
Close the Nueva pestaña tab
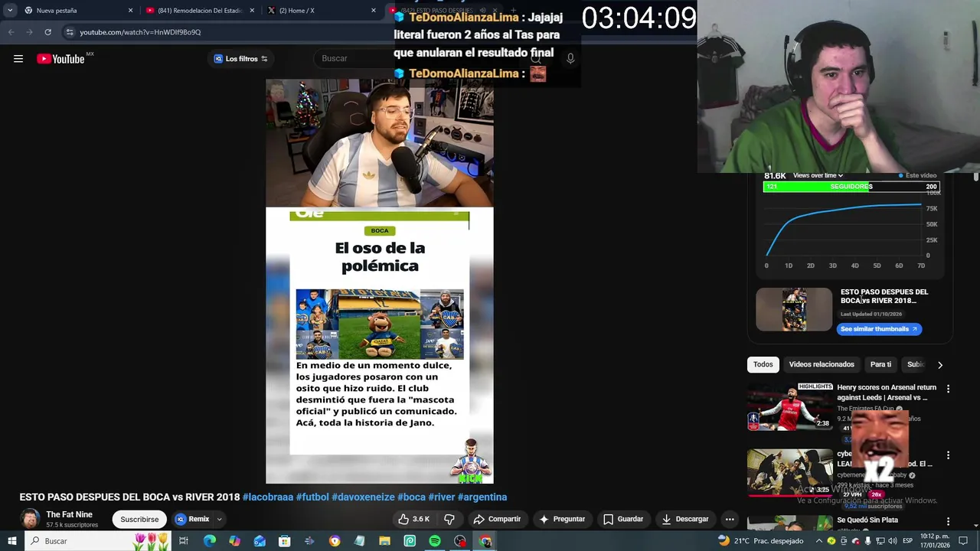coord(130,11)
